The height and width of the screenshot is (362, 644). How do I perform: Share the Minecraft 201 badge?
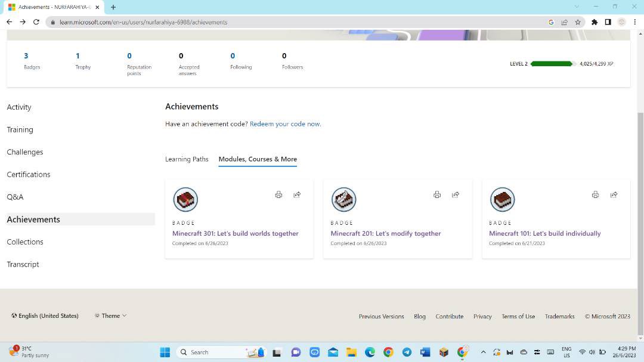[456, 194]
